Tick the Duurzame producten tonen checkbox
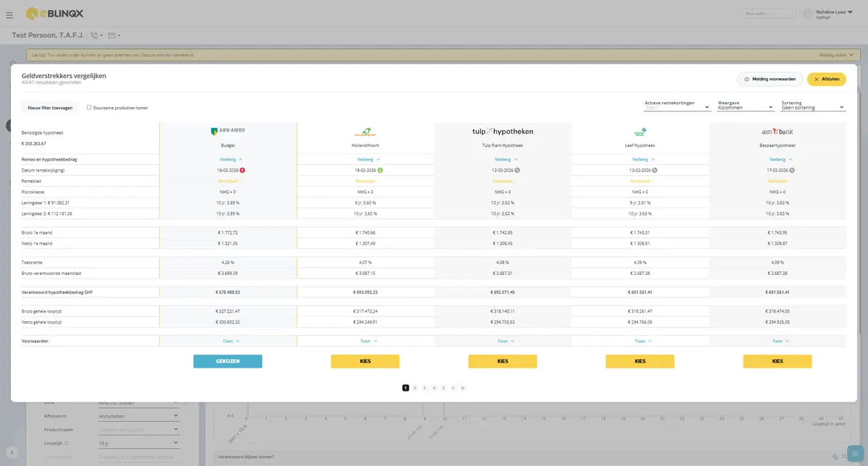Viewport: 868px width, 466px height. coord(89,107)
